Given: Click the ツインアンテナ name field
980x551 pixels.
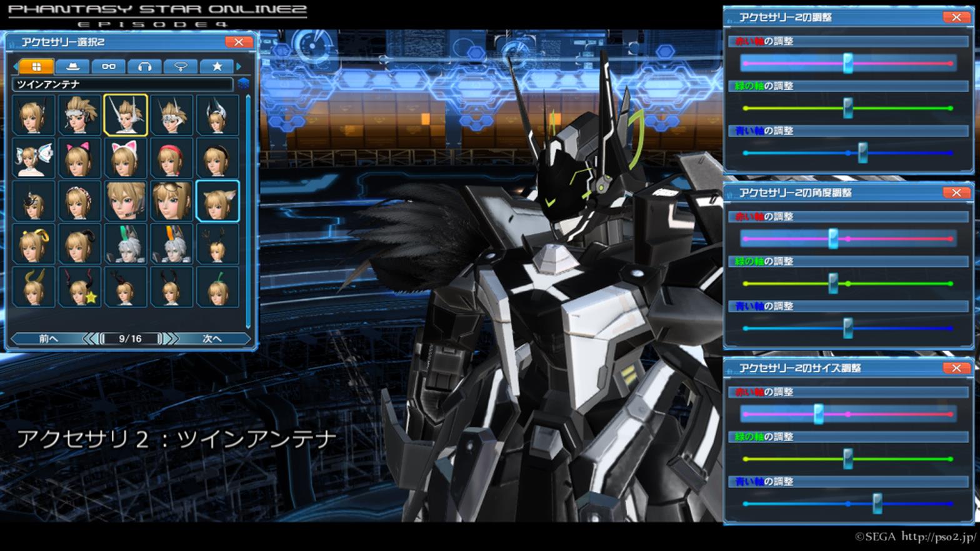Looking at the screenshot, I should 122,84.
